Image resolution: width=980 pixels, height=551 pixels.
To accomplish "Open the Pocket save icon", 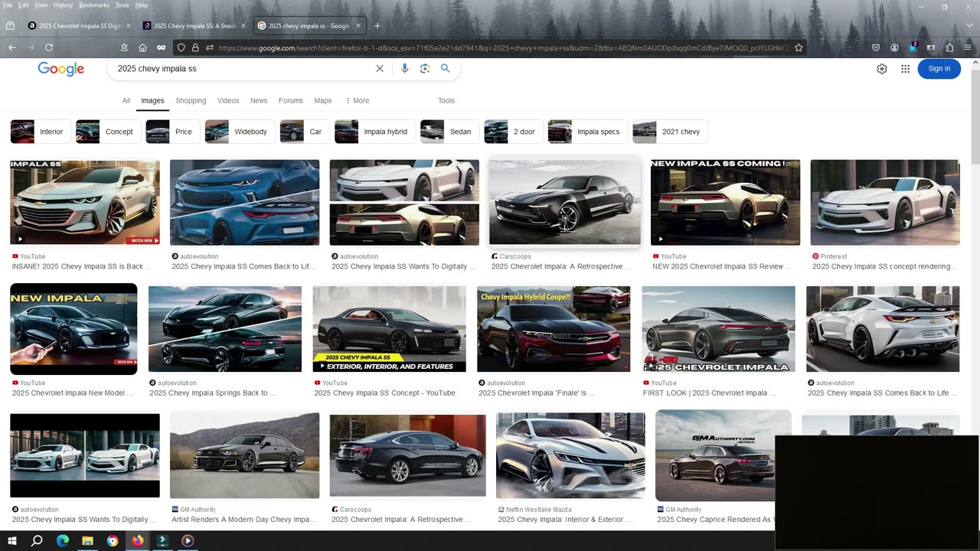I will coord(876,47).
